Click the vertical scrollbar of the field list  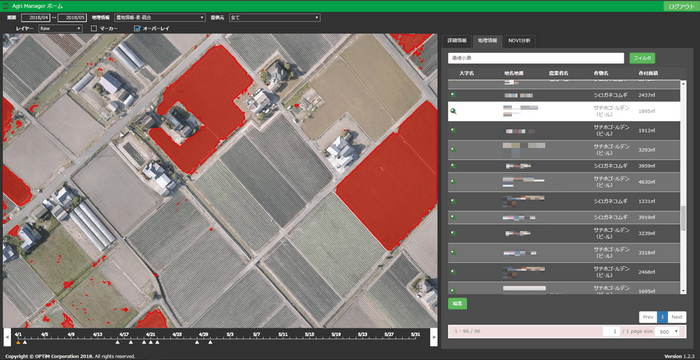coord(683,187)
